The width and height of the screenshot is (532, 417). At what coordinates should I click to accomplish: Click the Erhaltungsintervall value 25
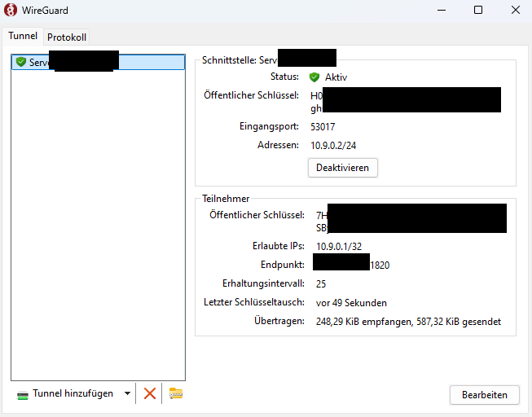321,284
